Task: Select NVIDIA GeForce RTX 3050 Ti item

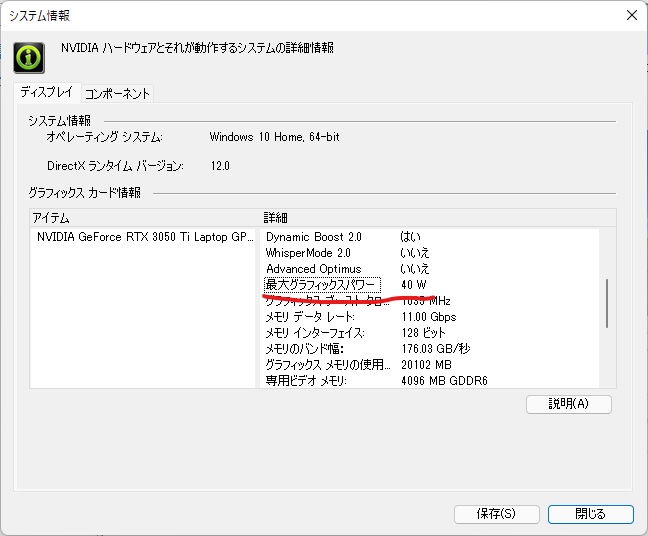Action: tap(145, 237)
